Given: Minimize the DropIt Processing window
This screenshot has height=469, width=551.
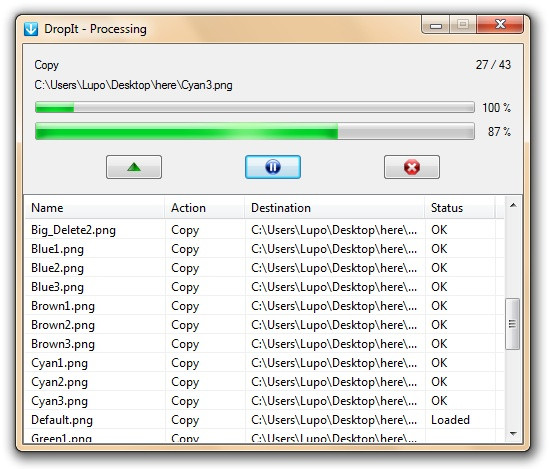Looking at the screenshot, I should click(436, 25).
